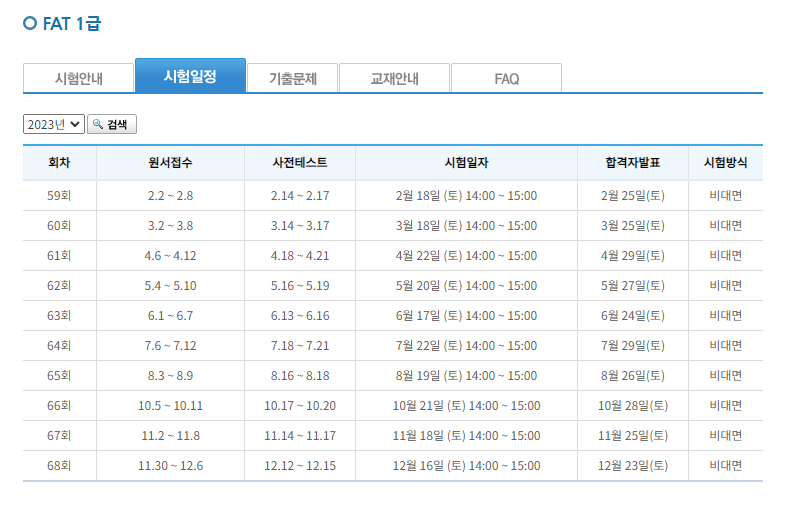This screenshot has width=790, height=519.
Task: Click application period 5.4 ~ 5.10
Action: 170,285
